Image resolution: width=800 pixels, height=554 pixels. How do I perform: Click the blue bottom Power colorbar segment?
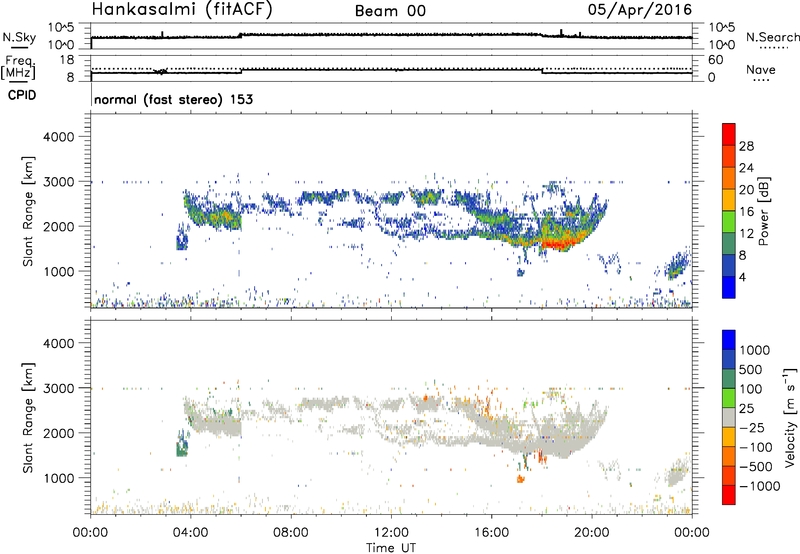click(x=729, y=287)
